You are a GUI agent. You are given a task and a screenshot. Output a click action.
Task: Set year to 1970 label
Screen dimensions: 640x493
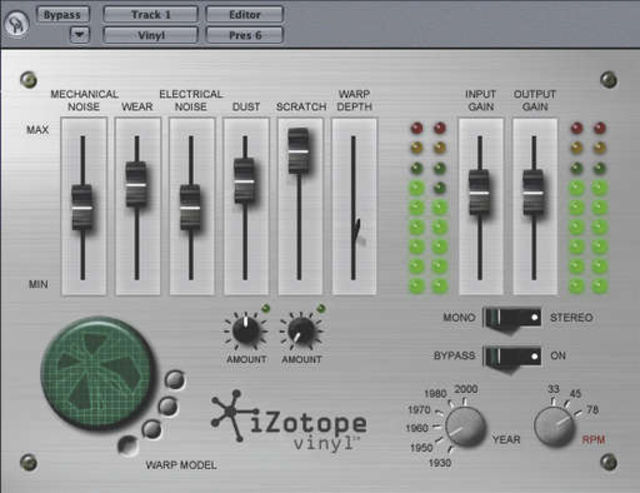click(419, 410)
